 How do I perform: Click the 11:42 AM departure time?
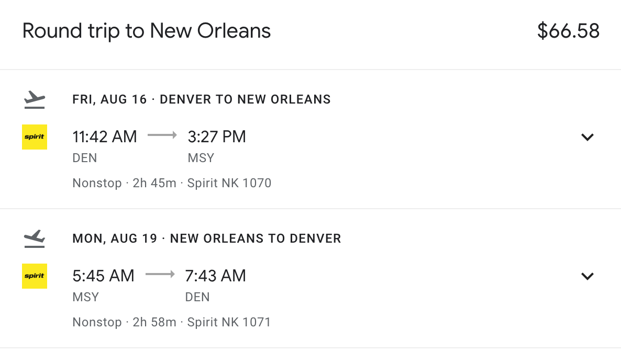(105, 137)
